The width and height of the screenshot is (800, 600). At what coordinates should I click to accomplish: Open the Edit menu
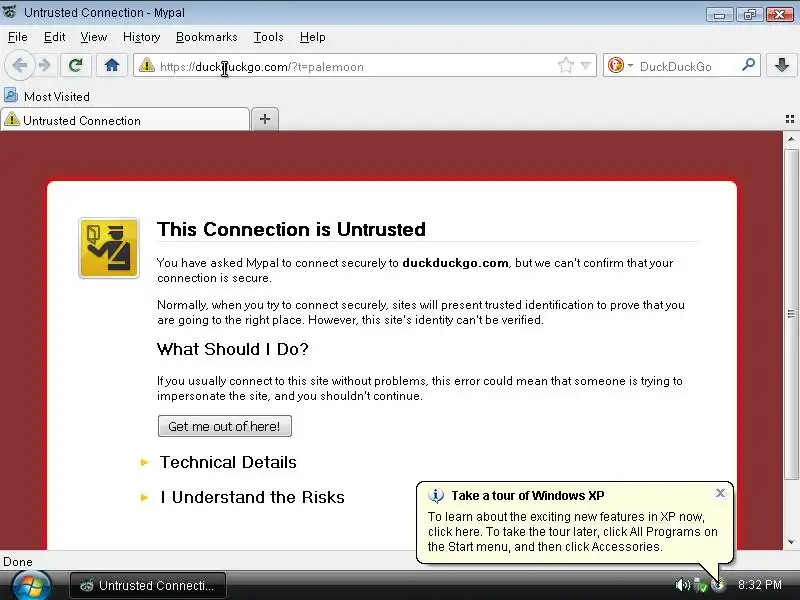54,37
